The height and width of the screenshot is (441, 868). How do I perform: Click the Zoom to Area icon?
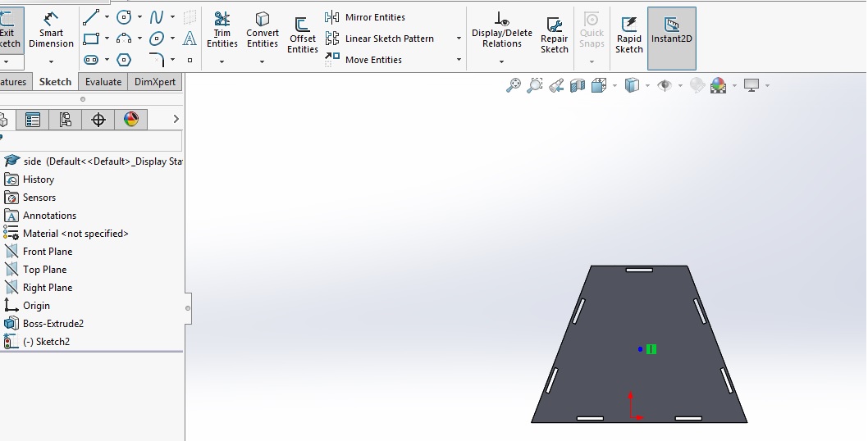(534, 85)
